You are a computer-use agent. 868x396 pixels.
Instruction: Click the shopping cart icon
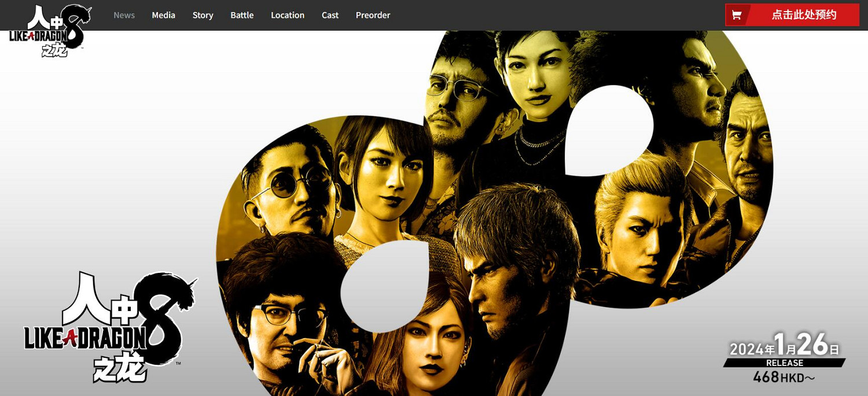pos(737,15)
